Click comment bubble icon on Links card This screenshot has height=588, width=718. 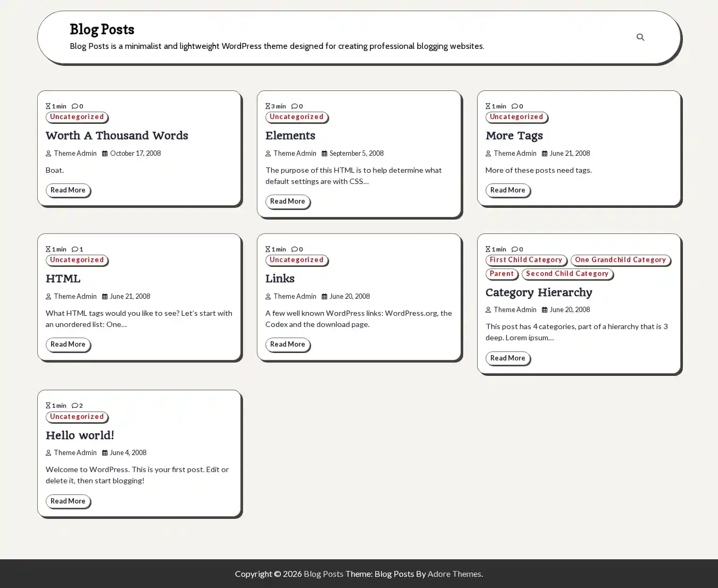pyautogui.click(x=295, y=249)
